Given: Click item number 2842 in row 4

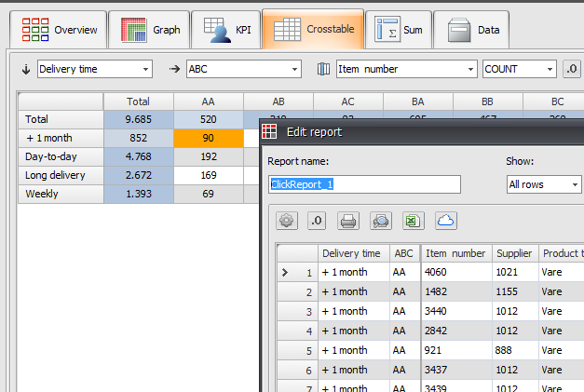Looking at the screenshot, I should pos(456,331).
